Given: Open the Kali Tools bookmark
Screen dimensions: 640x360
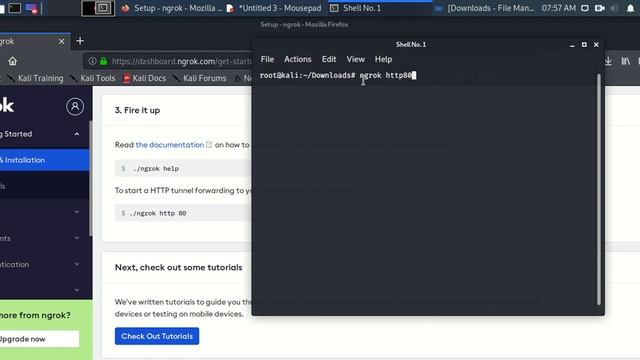Looking at the screenshot, I should tap(93, 78).
